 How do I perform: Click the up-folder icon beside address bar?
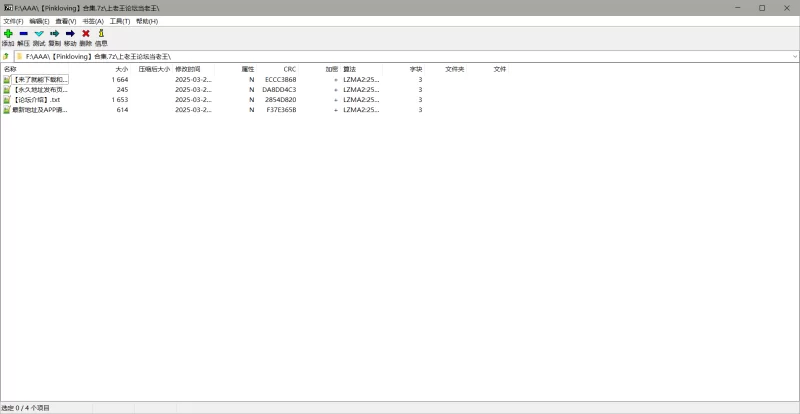[6, 56]
